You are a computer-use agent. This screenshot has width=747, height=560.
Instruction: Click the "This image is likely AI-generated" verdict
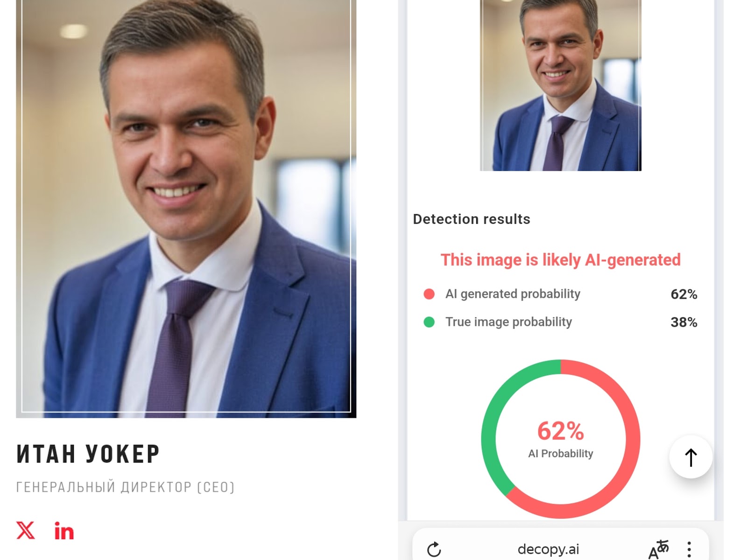(x=560, y=260)
